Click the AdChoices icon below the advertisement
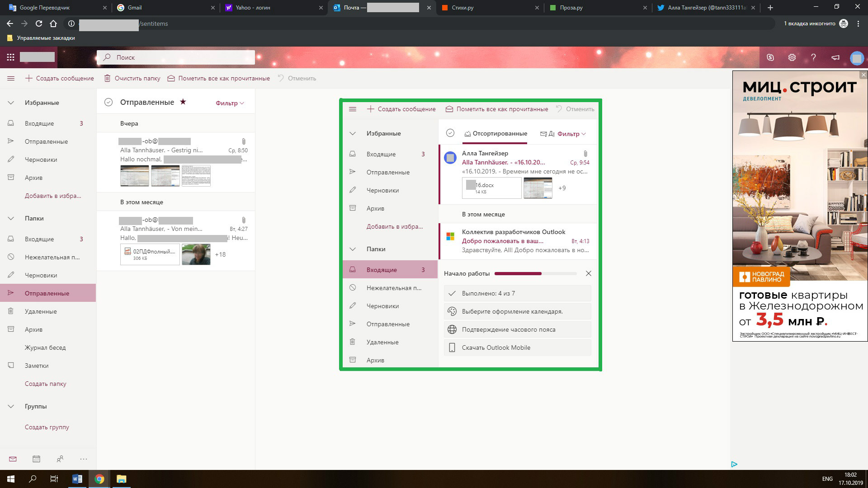Viewport: 868px width, 488px height. (x=734, y=464)
